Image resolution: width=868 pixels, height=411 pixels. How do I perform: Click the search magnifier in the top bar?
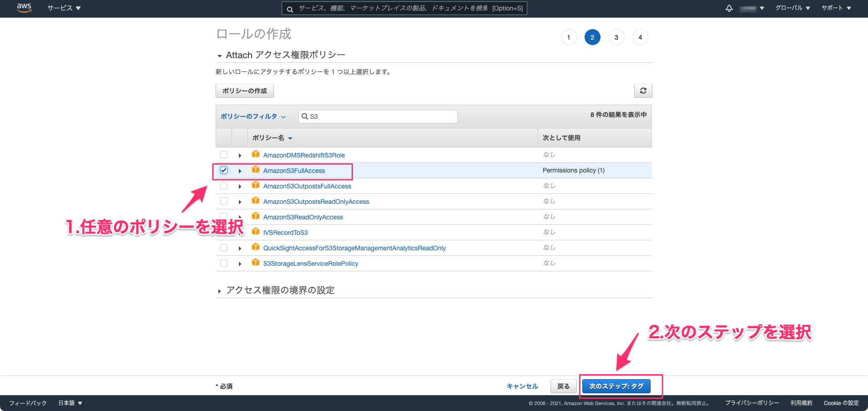[x=290, y=9]
